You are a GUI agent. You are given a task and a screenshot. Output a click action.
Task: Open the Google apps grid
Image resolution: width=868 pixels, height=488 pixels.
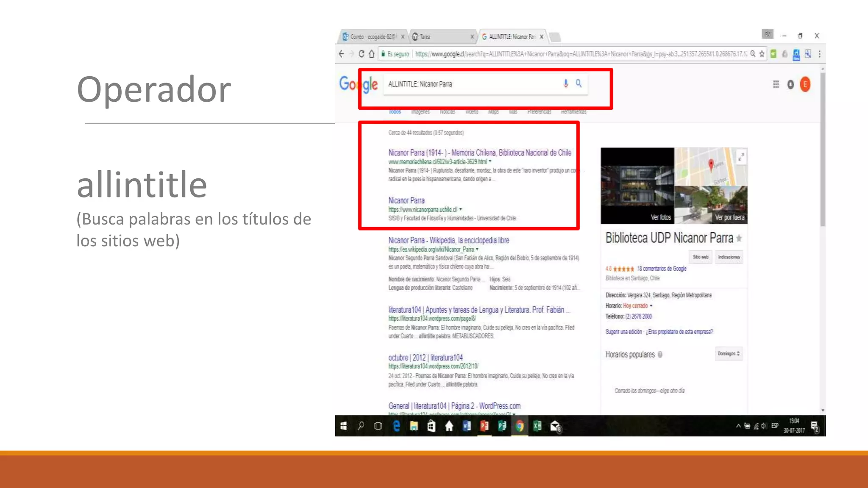point(776,84)
